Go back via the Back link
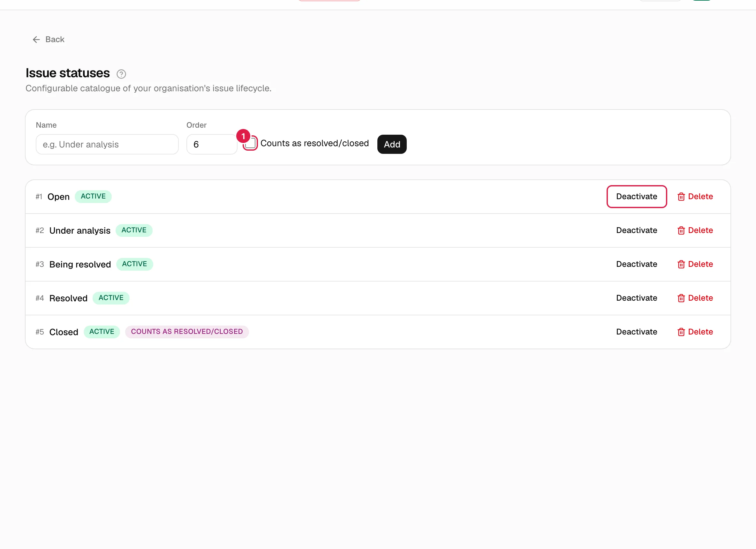The image size is (756, 549). point(49,40)
